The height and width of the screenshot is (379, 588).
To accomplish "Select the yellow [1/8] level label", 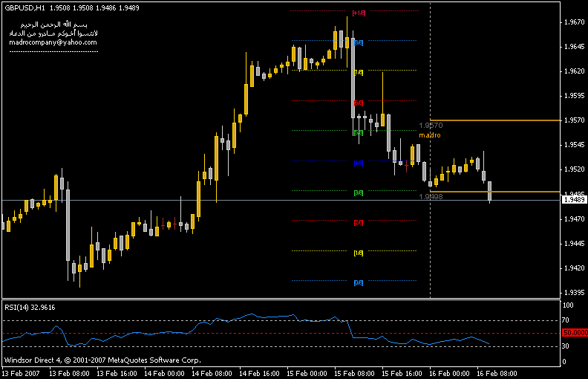I will 359,253.
